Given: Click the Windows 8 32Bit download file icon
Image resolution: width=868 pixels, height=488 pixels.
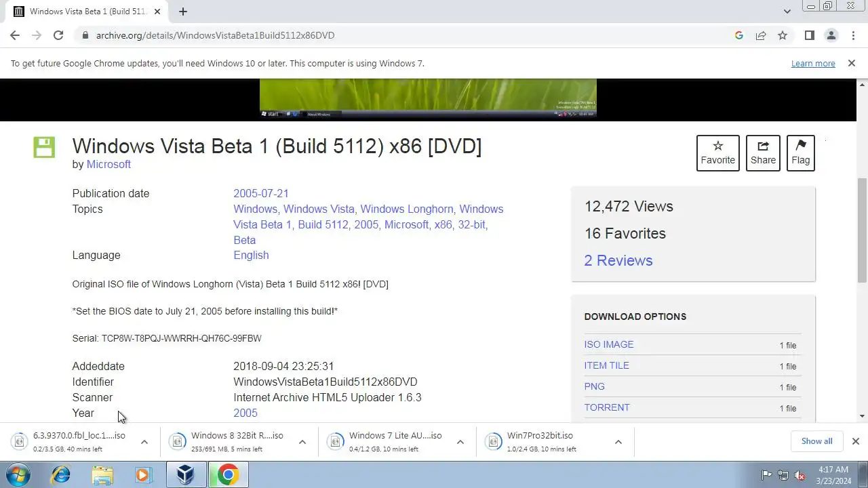Looking at the screenshot, I should tap(177, 442).
